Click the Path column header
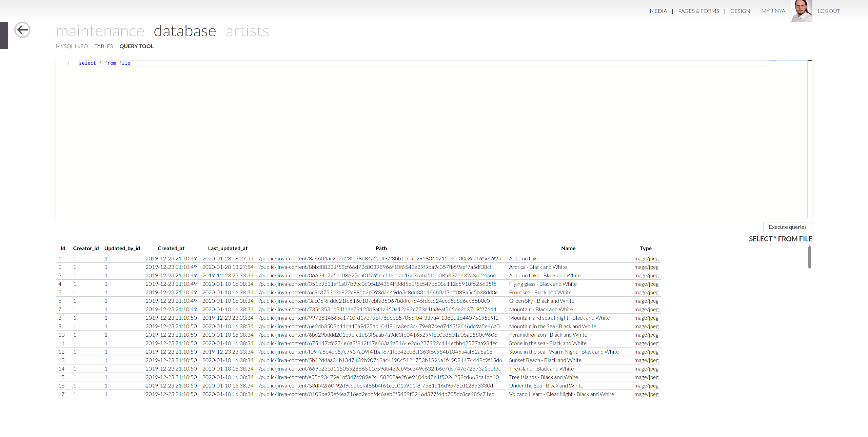This screenshot has width=868, height=437. coord(381,248)
